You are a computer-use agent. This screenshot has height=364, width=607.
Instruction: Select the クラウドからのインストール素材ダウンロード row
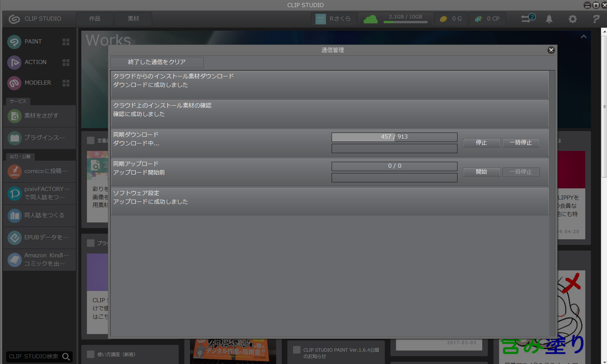click(330, 85)
